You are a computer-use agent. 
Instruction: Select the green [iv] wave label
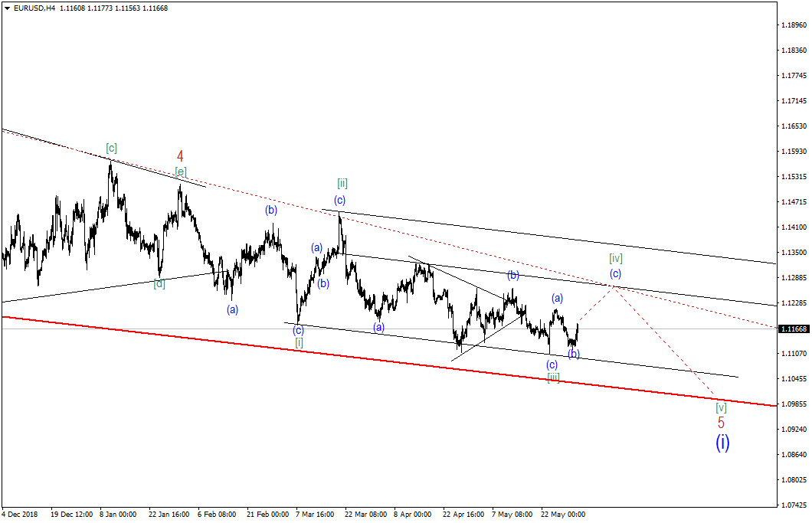click(x=616, y=258)
